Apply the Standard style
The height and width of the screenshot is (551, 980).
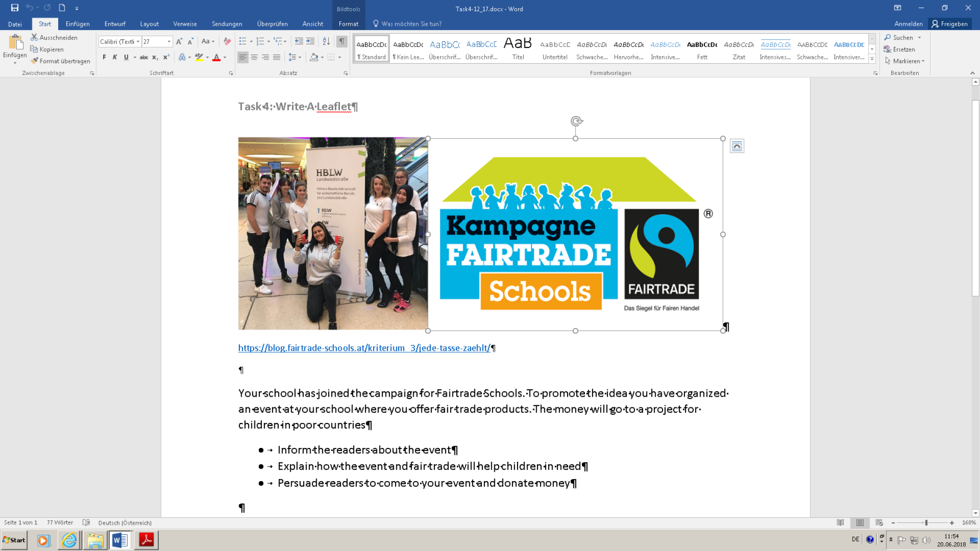coord(371,48)
